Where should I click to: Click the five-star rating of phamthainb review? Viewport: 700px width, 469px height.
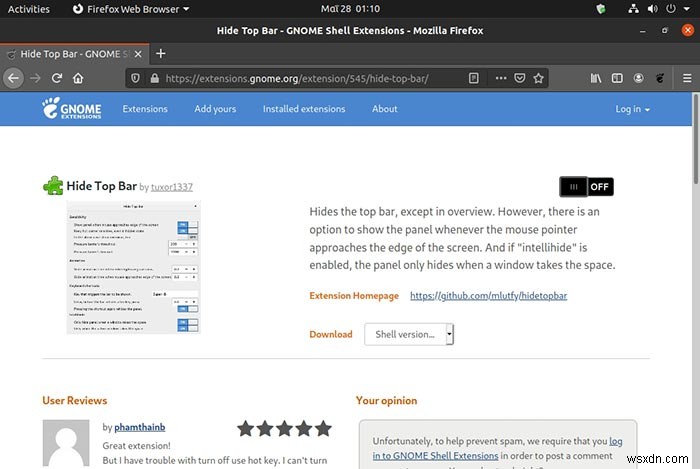[284, 428]
